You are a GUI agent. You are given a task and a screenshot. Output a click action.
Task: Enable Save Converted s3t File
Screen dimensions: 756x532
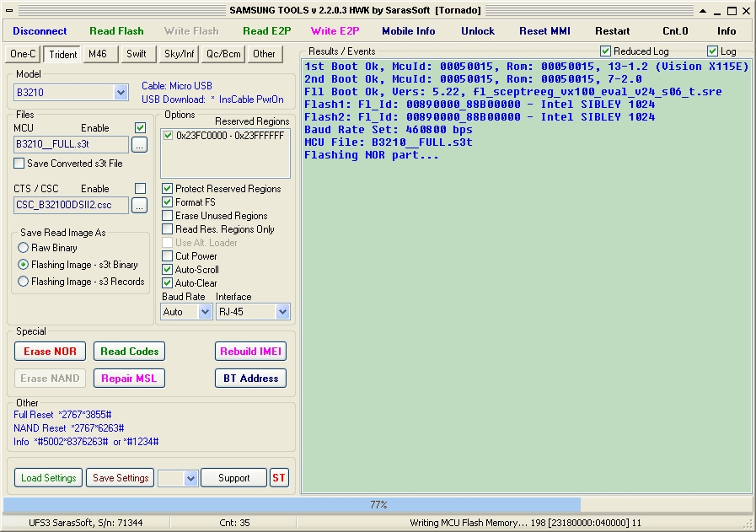click(19, 164)
